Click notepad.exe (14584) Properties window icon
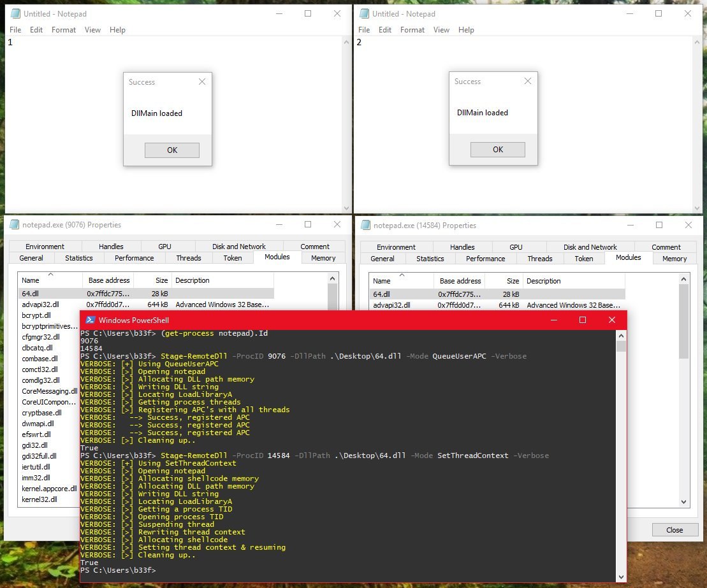Screen dimensions: 707x588 click(x=365, y=225)
